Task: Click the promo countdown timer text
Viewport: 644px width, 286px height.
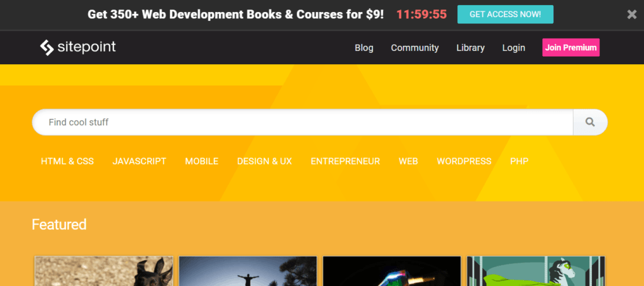Action: 421,14
